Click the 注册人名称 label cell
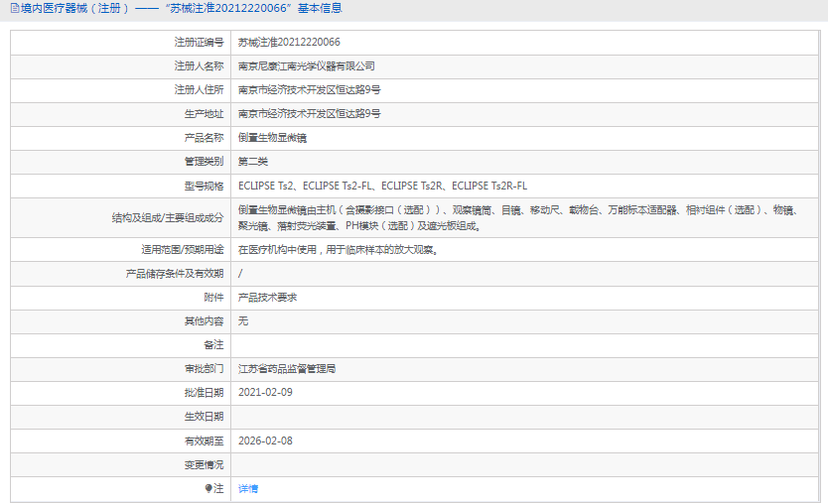828x504 pixels. (x=200, y=65)
